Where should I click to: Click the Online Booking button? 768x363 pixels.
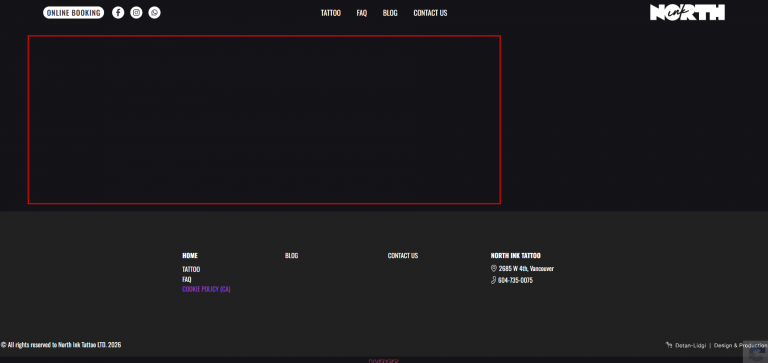coord(73,13)
